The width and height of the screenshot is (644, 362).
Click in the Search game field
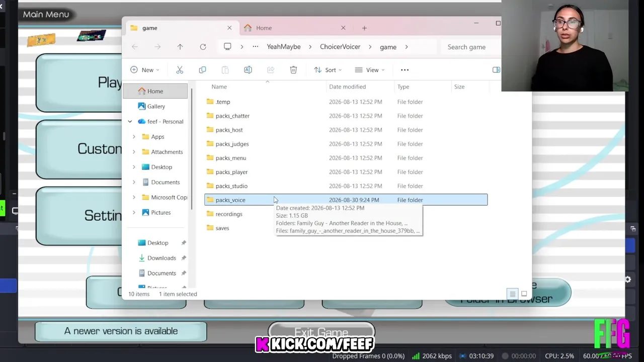(471, 47)
